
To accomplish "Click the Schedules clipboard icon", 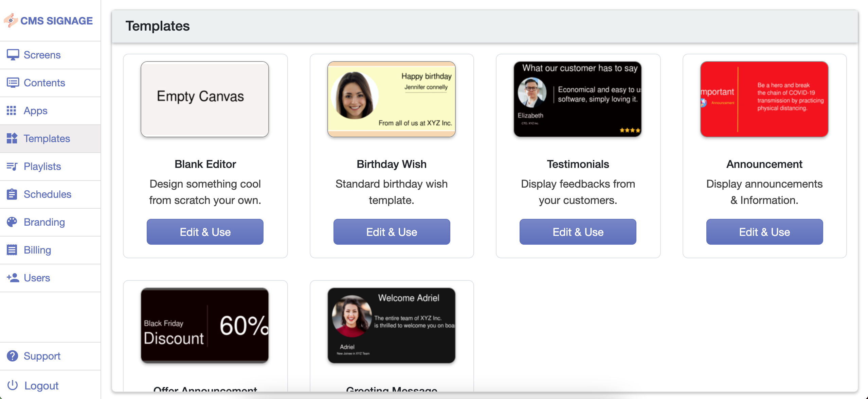I will [x=12, y=194].
